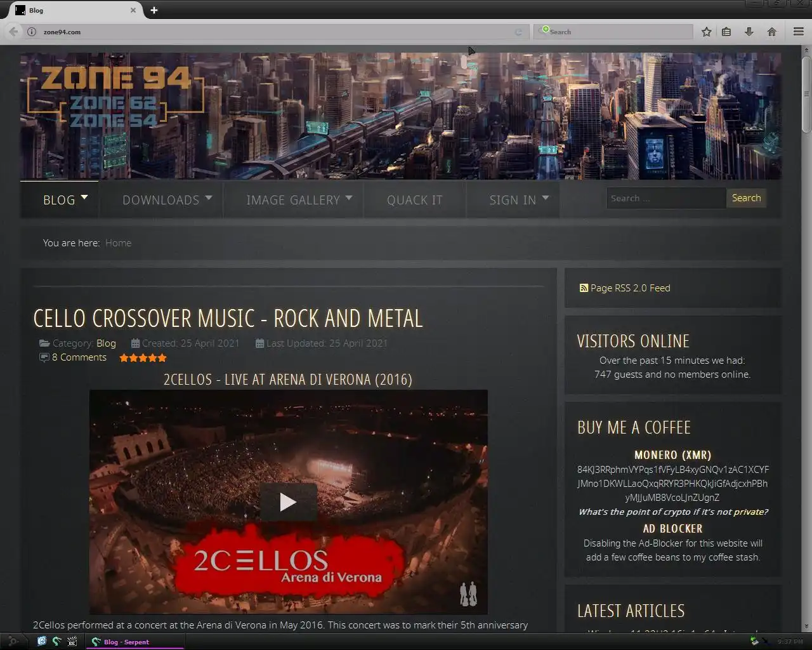Show bookmarks list icon
The height and width of the screenshot is (650, 812).
(x=726, y=32)
